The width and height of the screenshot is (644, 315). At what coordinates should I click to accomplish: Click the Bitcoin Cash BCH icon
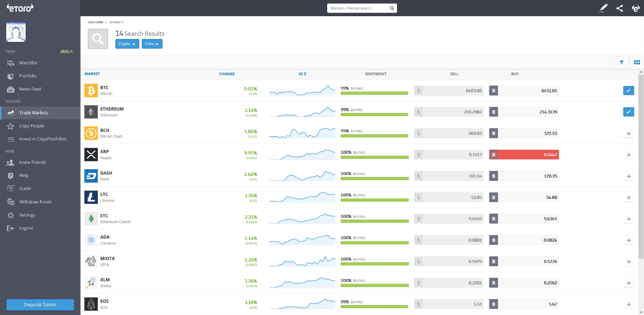coord(91,133)
